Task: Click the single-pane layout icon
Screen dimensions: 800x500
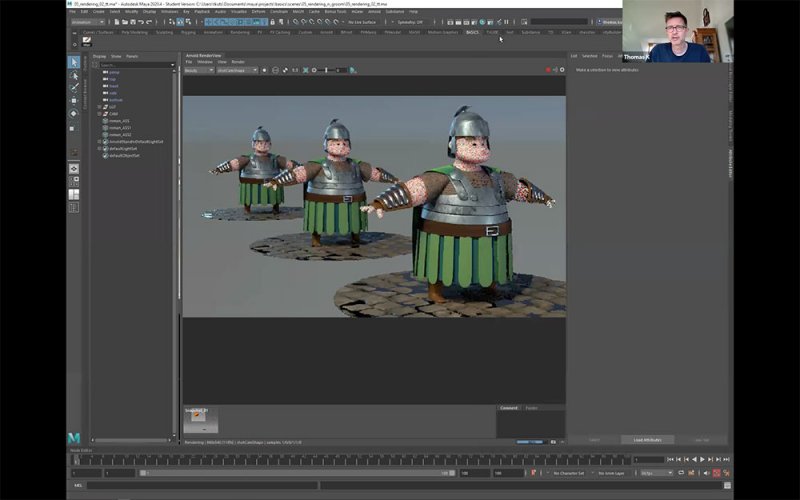Action: [74, 168]
